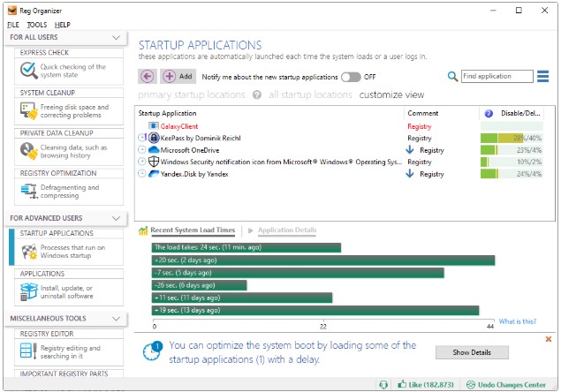Click the back arrow navigation icon
561x392 pixels.
pyautogui.click(x=147, y=77)
